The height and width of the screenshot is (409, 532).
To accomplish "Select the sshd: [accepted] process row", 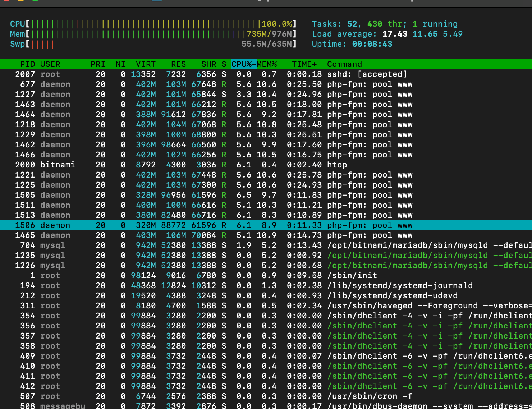I will 266,74.
